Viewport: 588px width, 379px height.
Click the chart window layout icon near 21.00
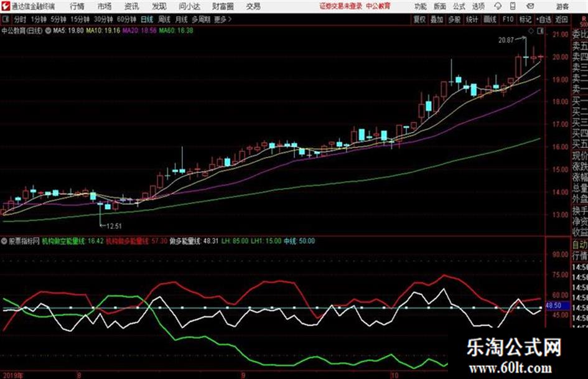[x=540, y=31]
